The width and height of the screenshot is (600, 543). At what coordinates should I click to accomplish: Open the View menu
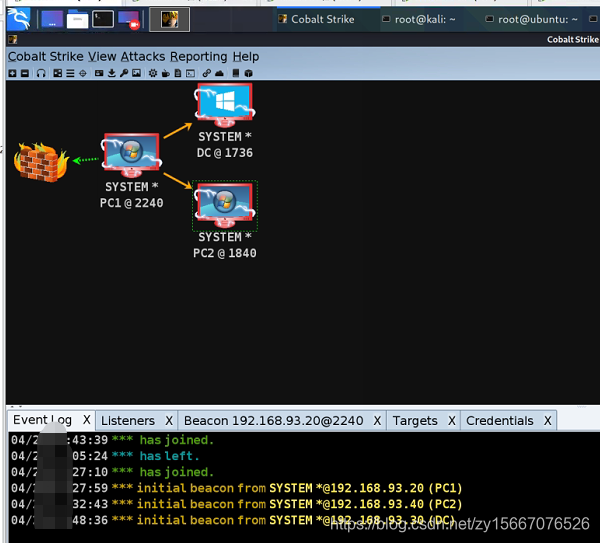click(x=102, y=57)
